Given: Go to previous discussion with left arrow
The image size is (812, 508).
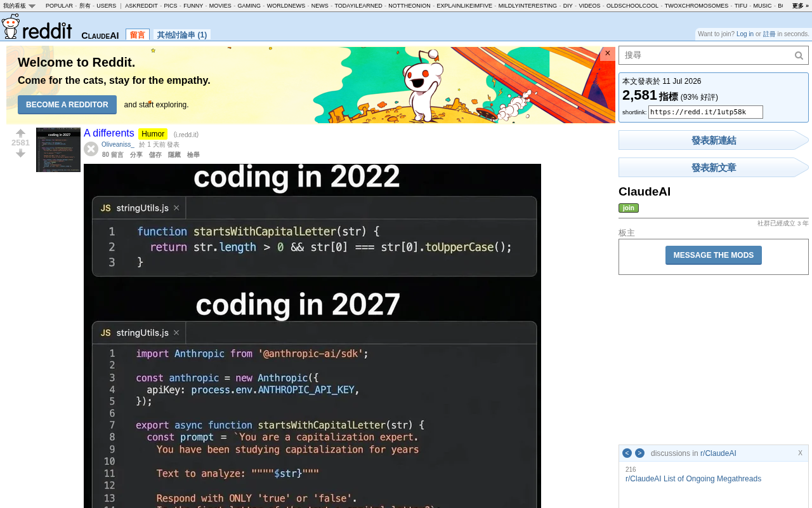Looking at the screenshot, I should click(x=627, y=453).
